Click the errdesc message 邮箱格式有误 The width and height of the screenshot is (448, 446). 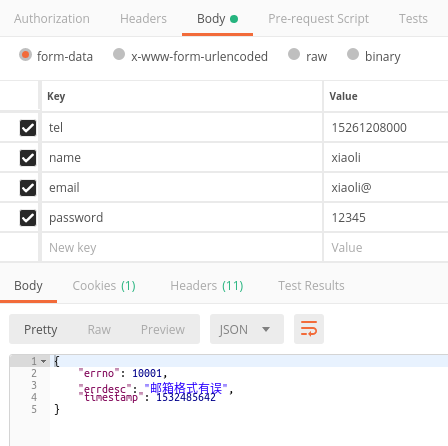(x=186, y=388)
